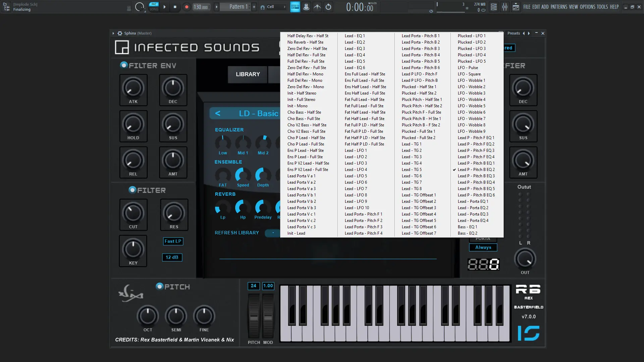This screenshot has width=644, height=362.
Task: Click the record button in transport
Action: 187,7
